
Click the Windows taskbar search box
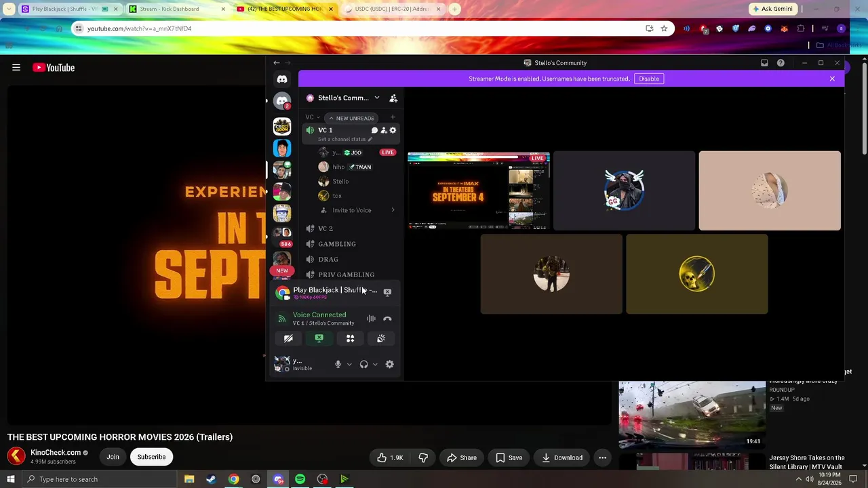[x=100, y=479]
